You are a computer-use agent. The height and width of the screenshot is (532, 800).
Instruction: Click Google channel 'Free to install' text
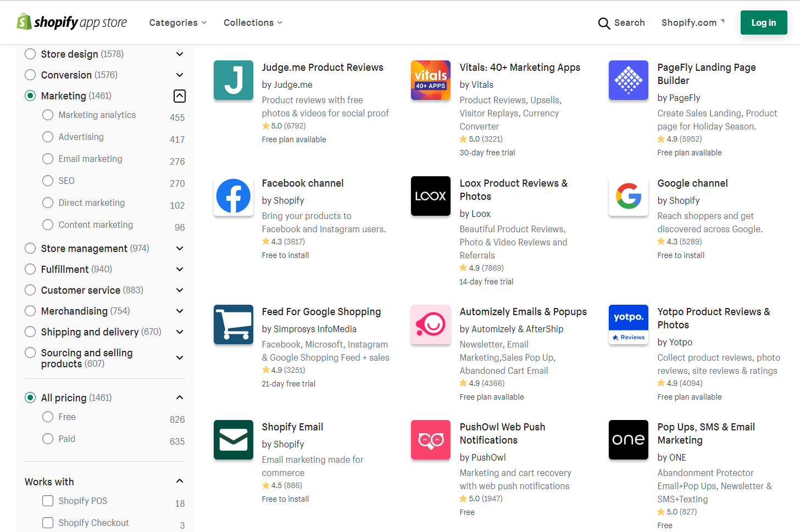coord(681,255)
